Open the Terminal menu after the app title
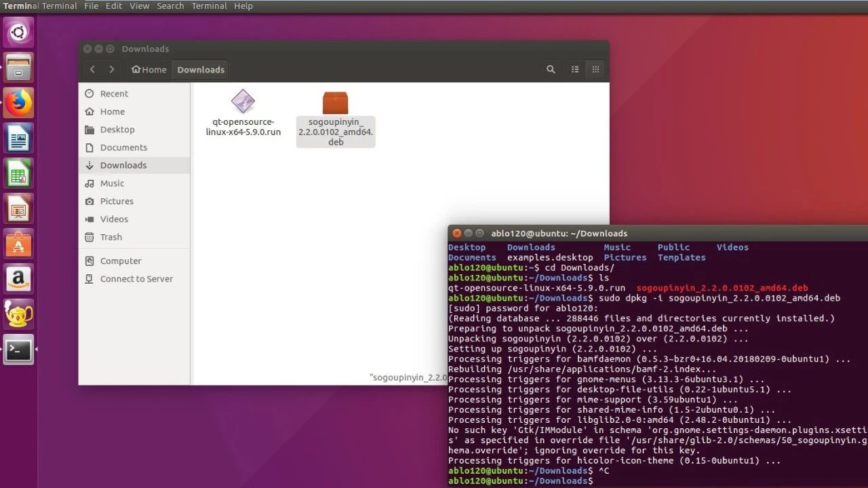Screen dimensions: 868x488 pos(60,6)
